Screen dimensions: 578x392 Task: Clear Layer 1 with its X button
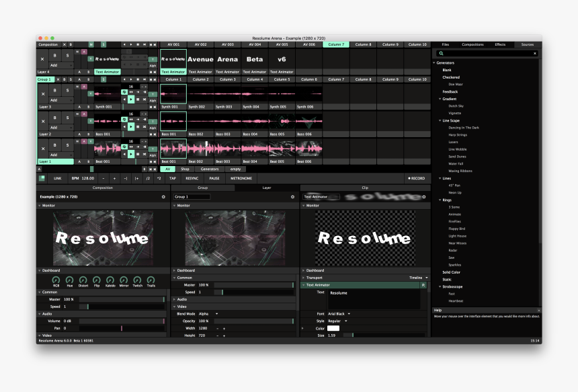click(43, 148)
